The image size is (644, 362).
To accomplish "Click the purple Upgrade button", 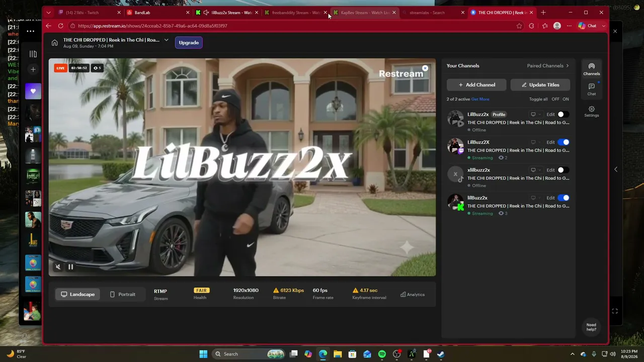I will pos(189,43).
